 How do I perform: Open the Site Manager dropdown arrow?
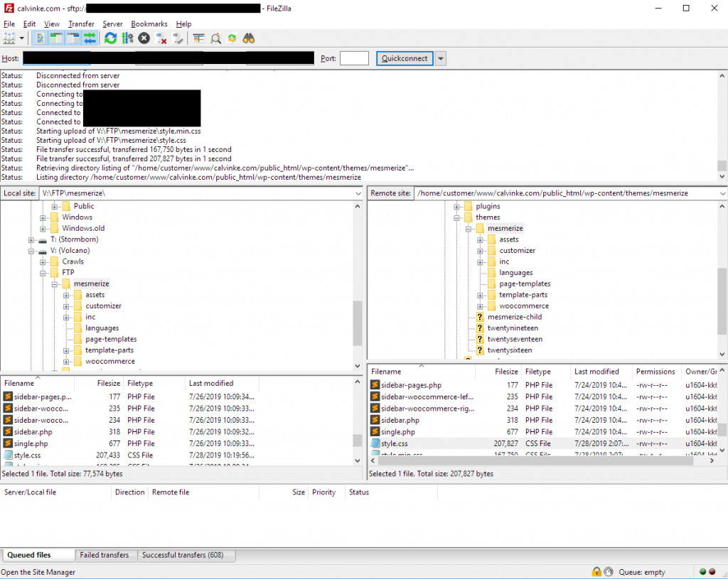click(x=22, y=38)
